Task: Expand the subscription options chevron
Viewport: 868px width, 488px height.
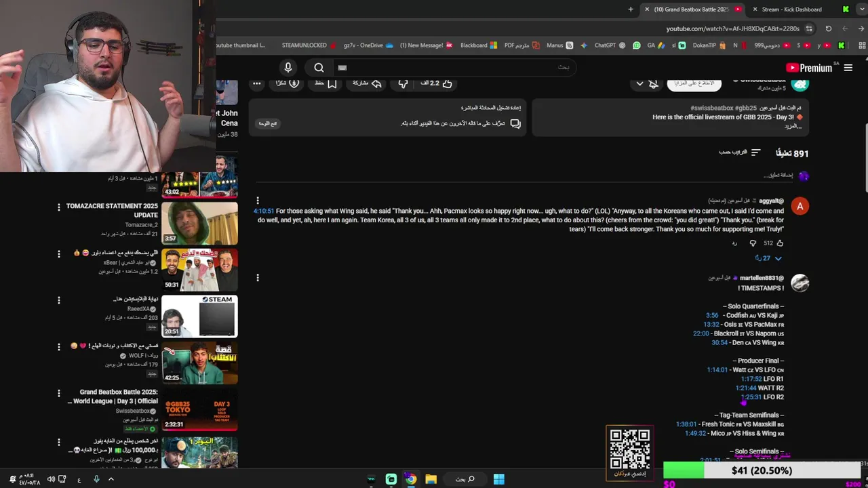Action: 639,83
